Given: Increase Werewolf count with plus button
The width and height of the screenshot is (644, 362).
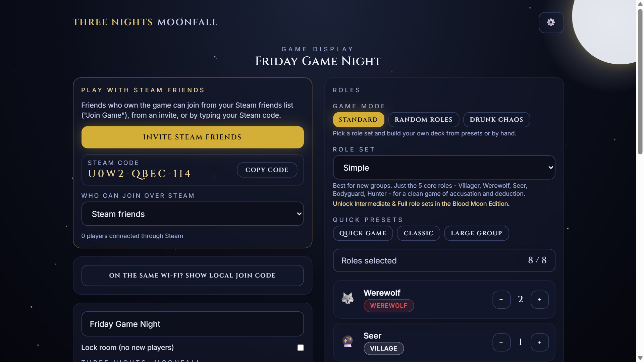Looking at the screenshot, I should [x=539, y=299].
